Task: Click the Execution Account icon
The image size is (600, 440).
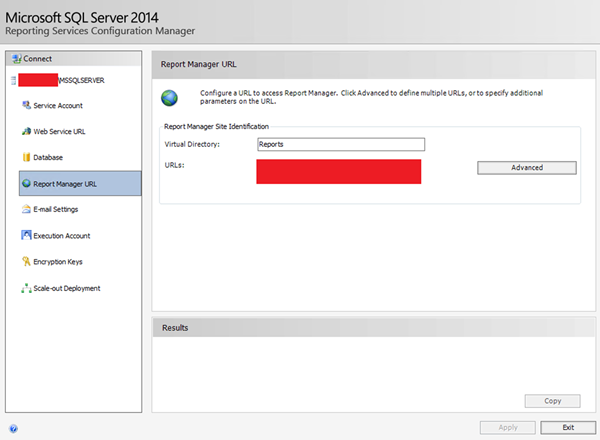Action: (25, 236)
